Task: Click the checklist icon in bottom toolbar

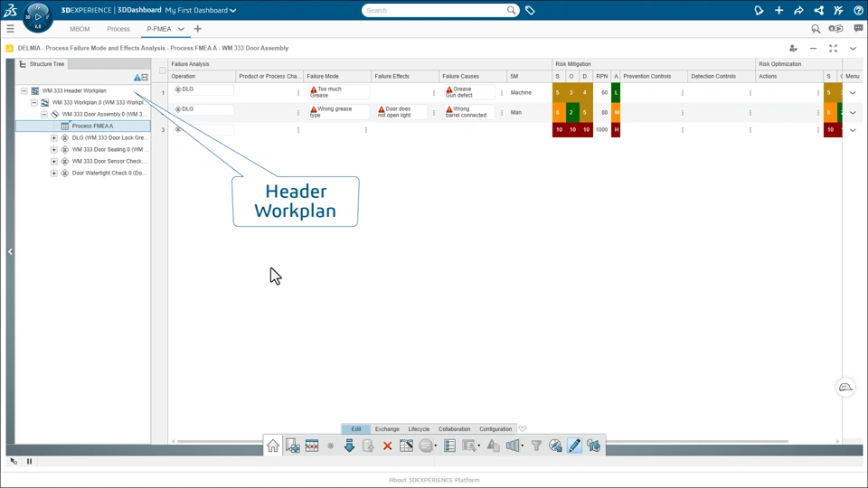Action: (449, 446)
